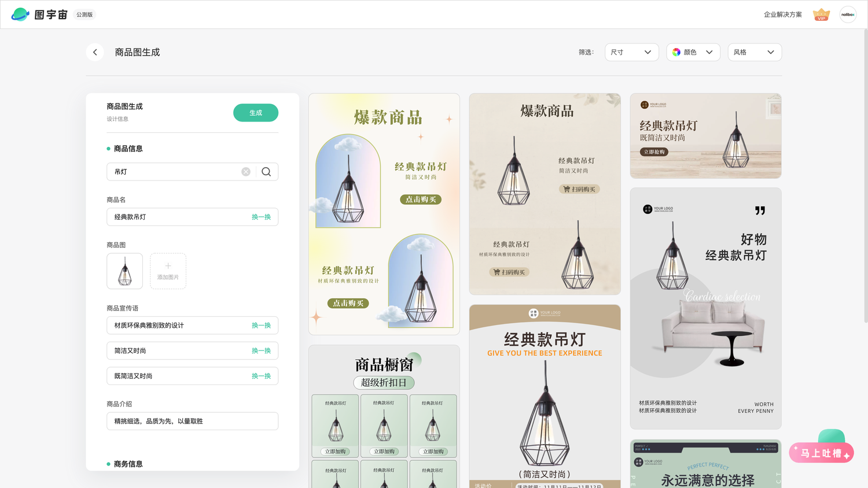The width and height of the screenshot is (868, 488).
Task: Open the 尺寸 size dropdown
Action: pyautogui.click(x=632, y=52)
